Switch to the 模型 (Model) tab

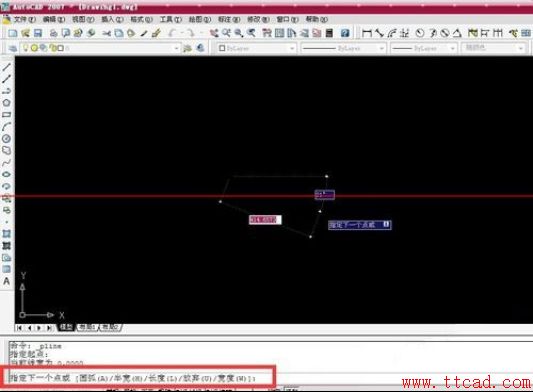(x=66, y=327)
